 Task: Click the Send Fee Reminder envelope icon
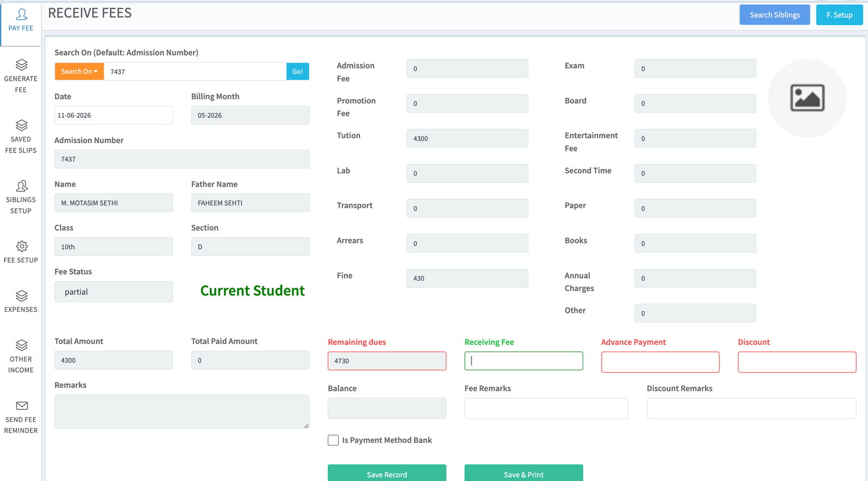click(x=22, y=406)
